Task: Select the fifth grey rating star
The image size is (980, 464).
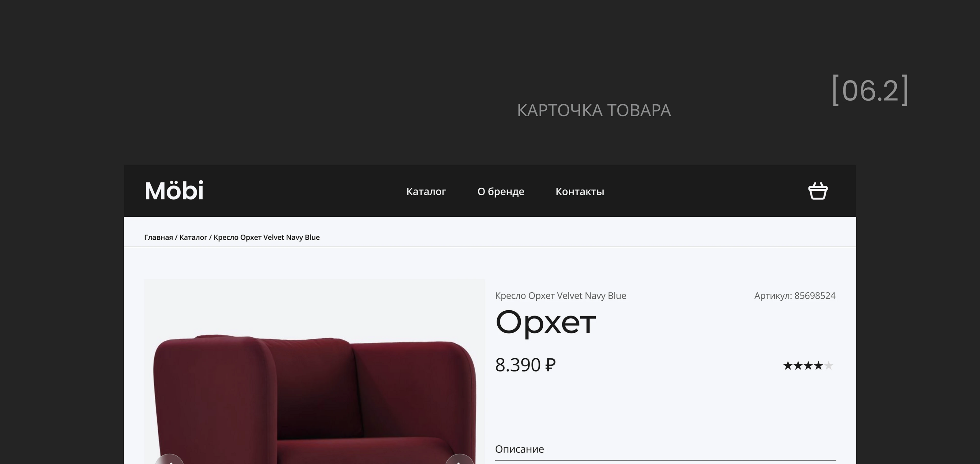Action: 829,366
